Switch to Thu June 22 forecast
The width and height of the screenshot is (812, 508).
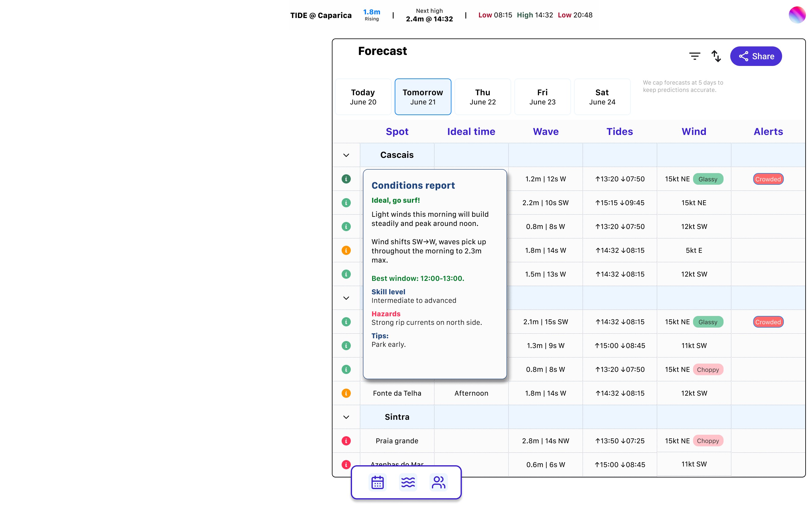point(482,97)
